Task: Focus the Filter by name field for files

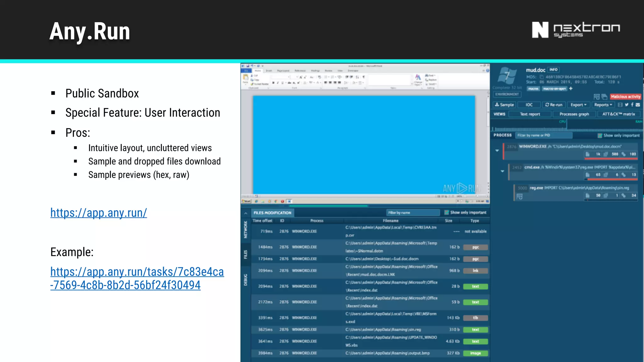Action: click(413, 213)
